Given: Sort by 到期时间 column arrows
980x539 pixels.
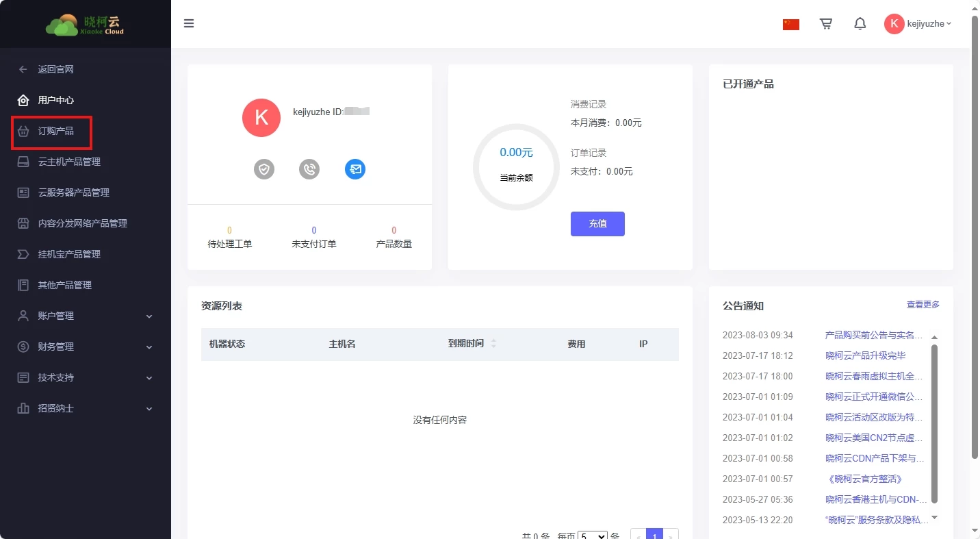Looking at the screenshot, I should pyautogui.click(x=493, y=344).
